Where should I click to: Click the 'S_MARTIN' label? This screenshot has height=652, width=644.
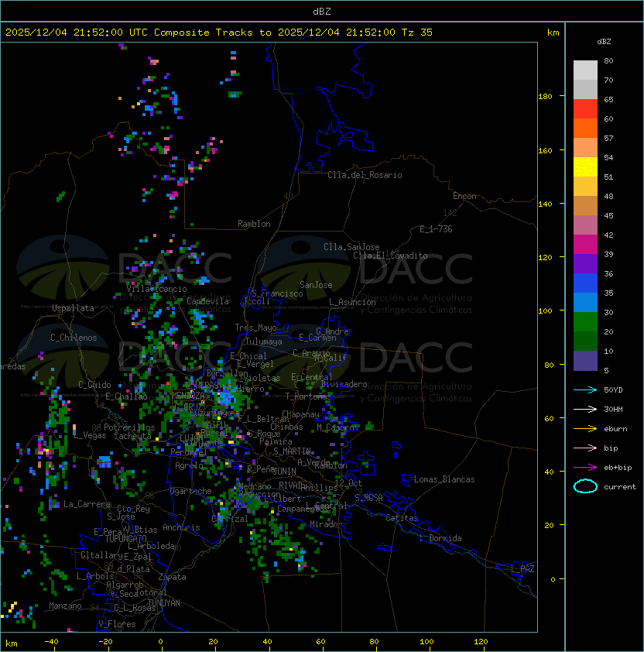click(x=292, y=451)
